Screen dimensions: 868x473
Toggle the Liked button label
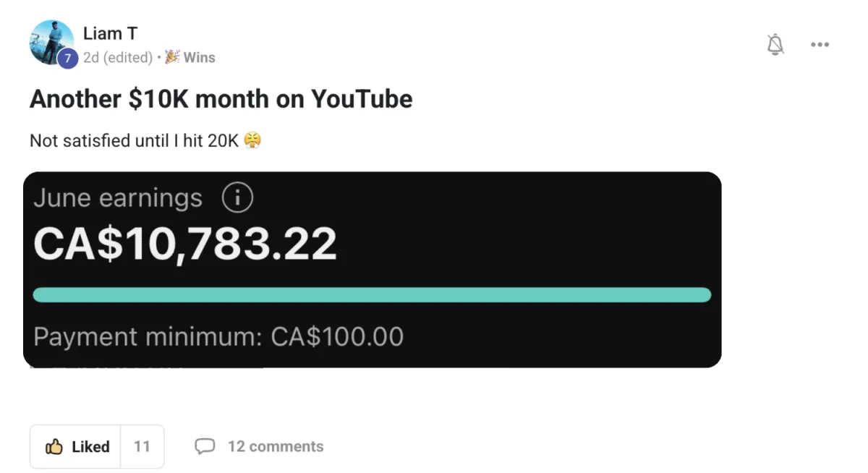[90, 447]
